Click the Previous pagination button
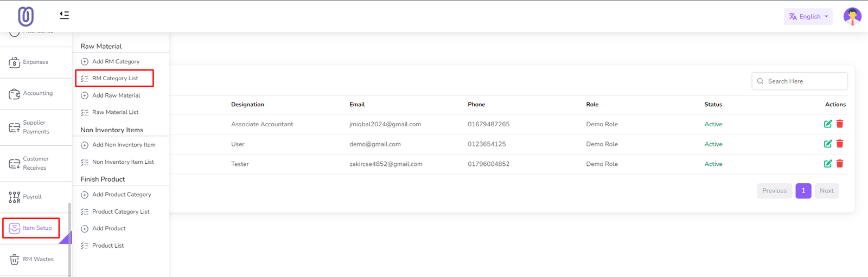 coord(774,191)
